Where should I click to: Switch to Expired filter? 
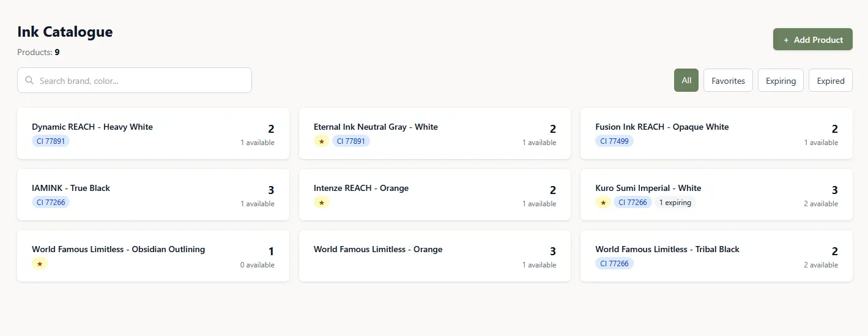[830, 80]
